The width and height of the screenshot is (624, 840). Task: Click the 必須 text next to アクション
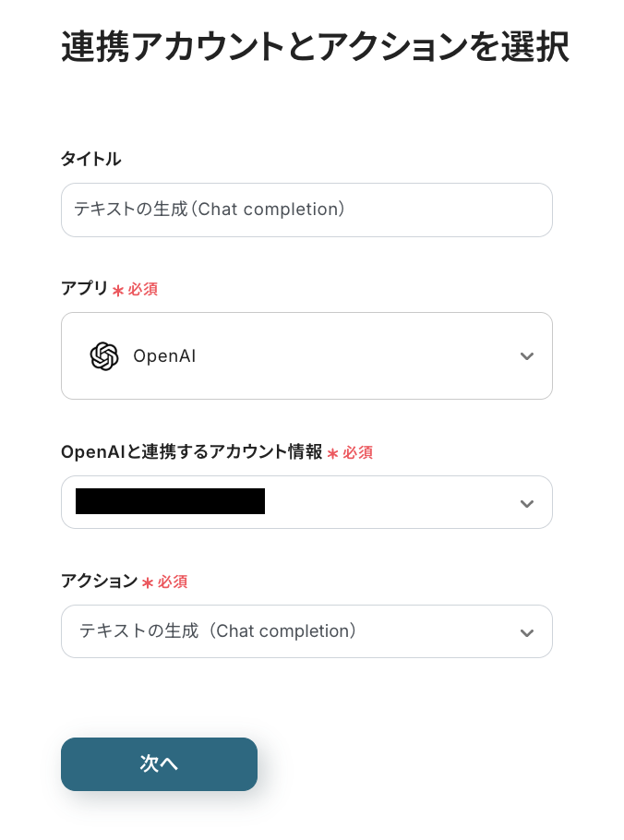173,582
